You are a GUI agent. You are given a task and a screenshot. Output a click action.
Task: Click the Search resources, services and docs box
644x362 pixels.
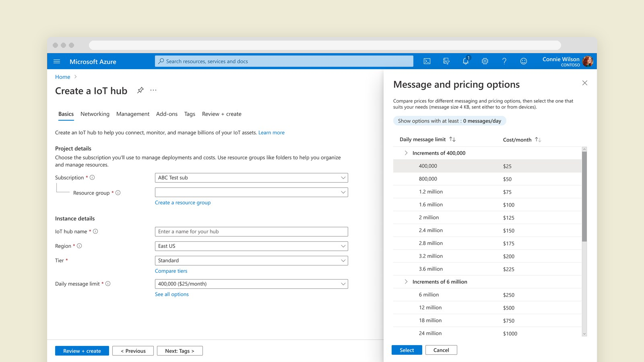click(x=284, y=61)
